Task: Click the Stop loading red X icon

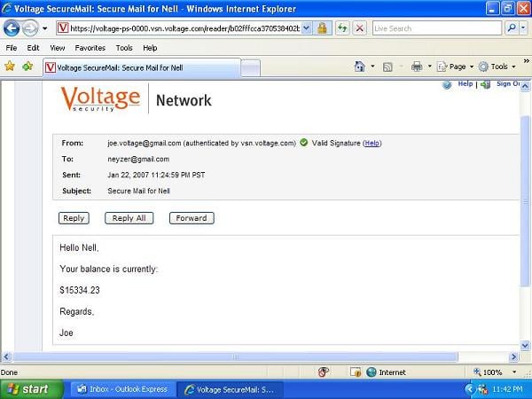Action: click(360, 28)
